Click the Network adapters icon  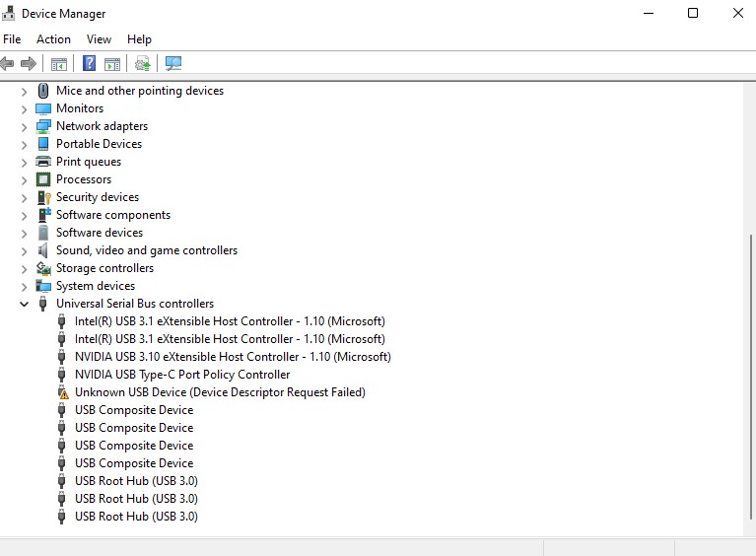43,127
